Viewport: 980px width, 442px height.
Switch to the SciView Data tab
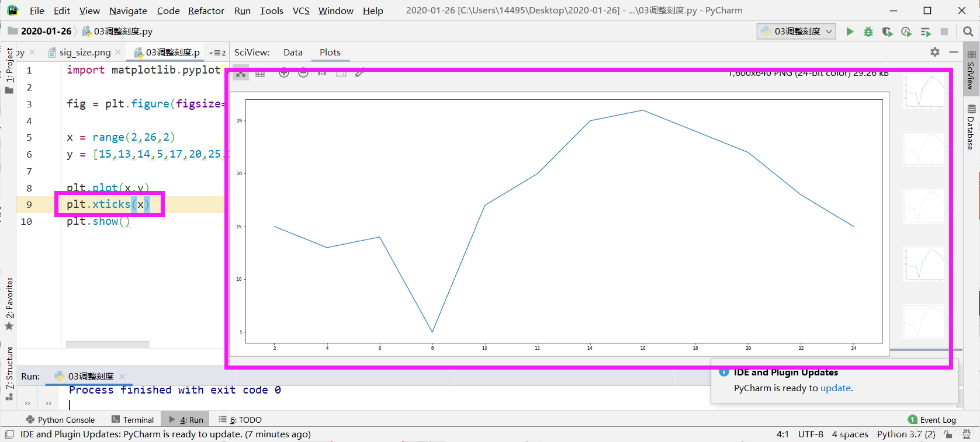[293, 52]
